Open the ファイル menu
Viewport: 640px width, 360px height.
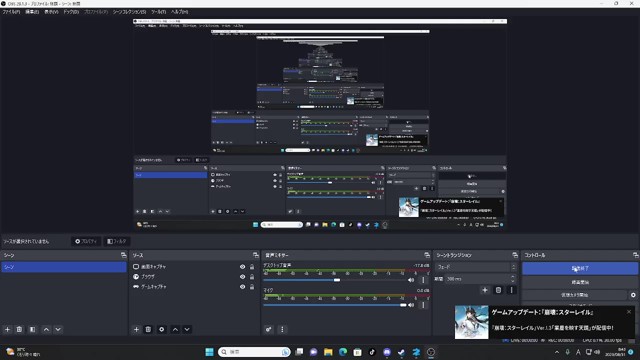11,12
